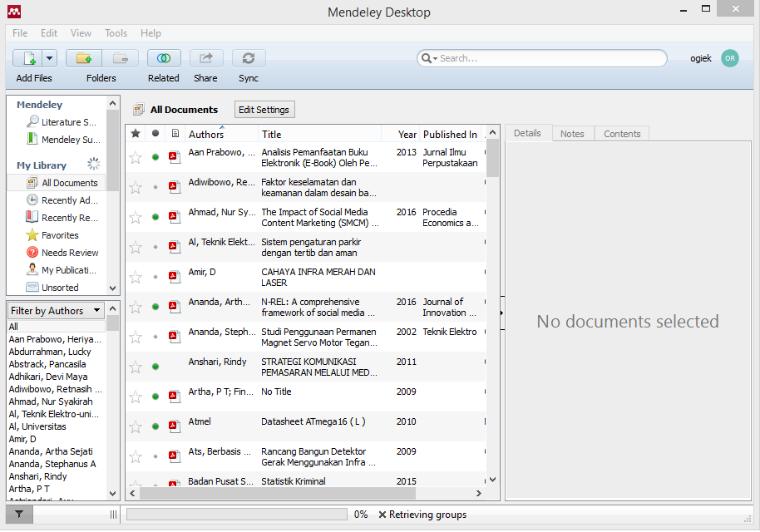This screenshot has width=760, height=532.
Task: Filter by author Adhikari, Devi Maya
Action: click(48, 377)
